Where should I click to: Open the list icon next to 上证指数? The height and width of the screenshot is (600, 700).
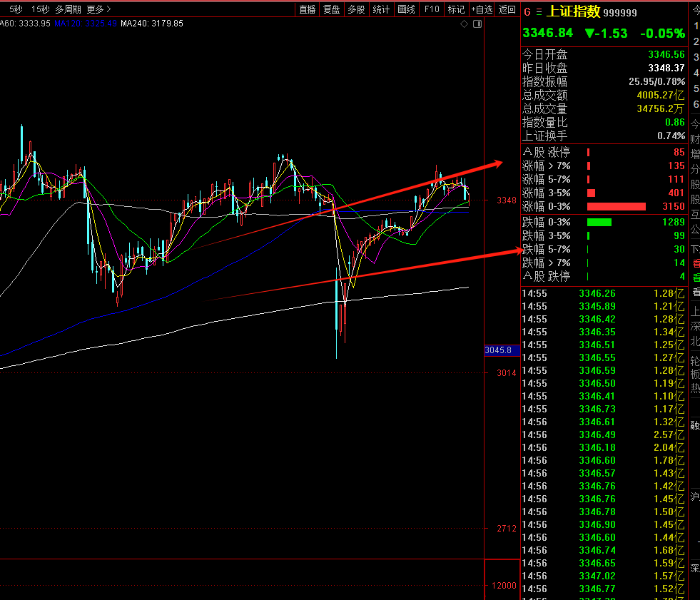click(539, 12)
